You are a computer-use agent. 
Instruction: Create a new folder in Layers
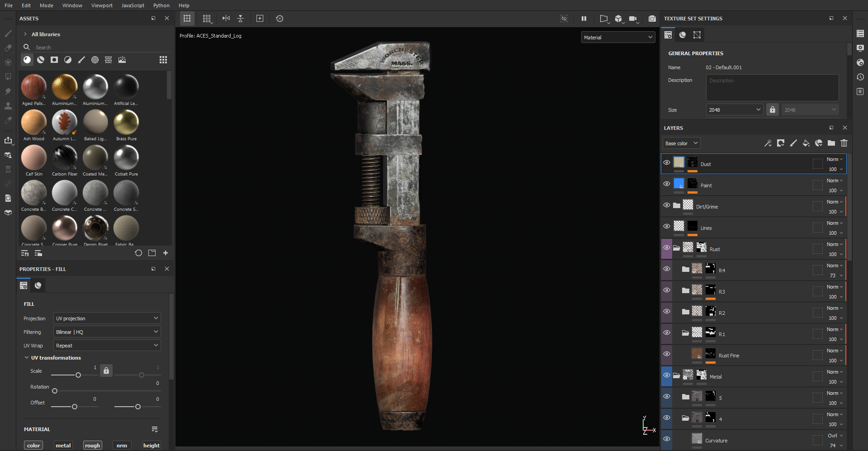tap(831, 143)
